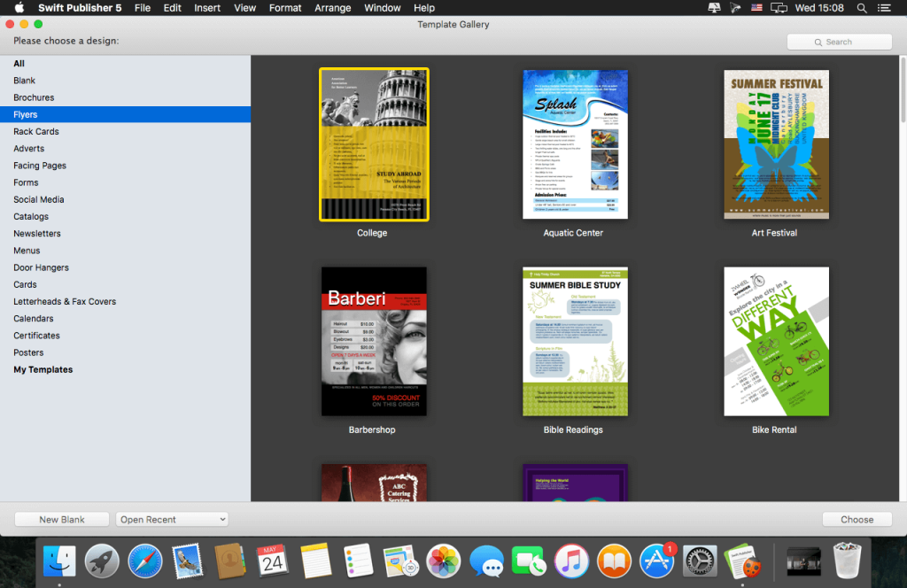Open the App Store with the notification badge
907x588 pixels.
(x=656, y=561)
